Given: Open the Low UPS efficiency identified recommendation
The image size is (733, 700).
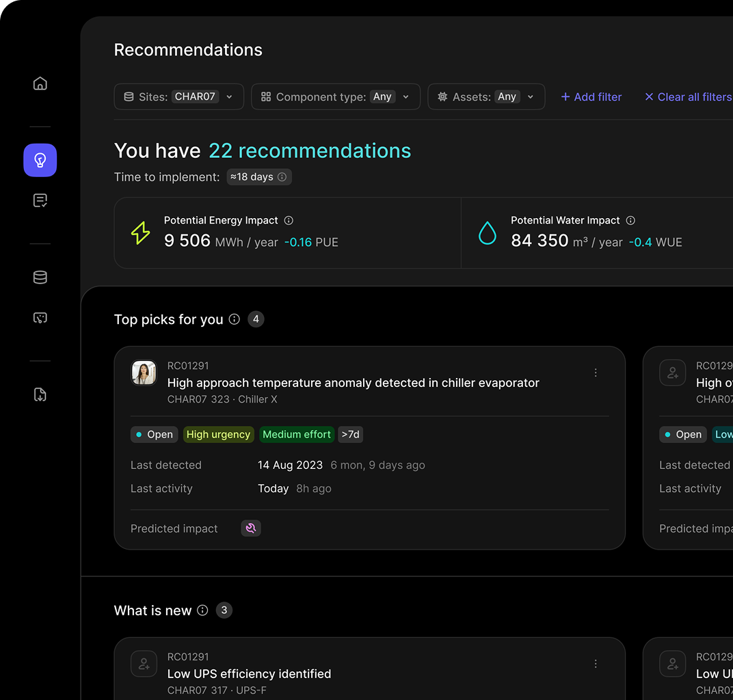Looking at the screenshot, I should [x=249, y=674].
